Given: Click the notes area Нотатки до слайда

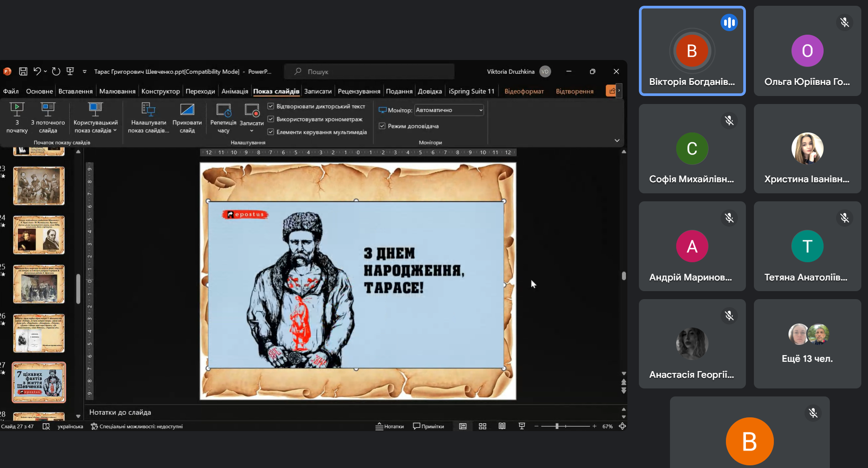Looking at the screenshot, I should click(120, 412).
